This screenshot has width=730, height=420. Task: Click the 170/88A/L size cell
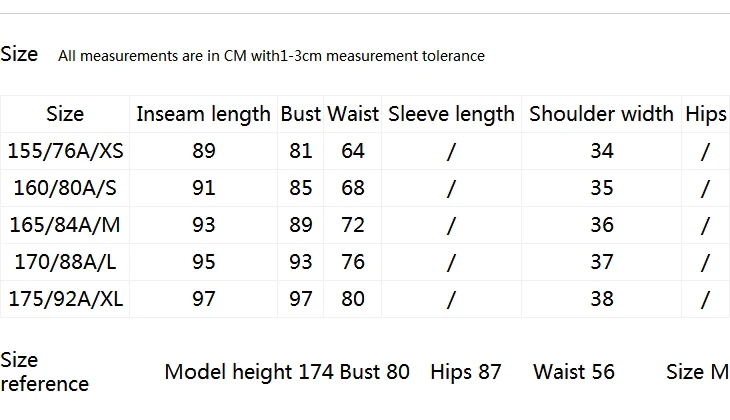[65, 262]
